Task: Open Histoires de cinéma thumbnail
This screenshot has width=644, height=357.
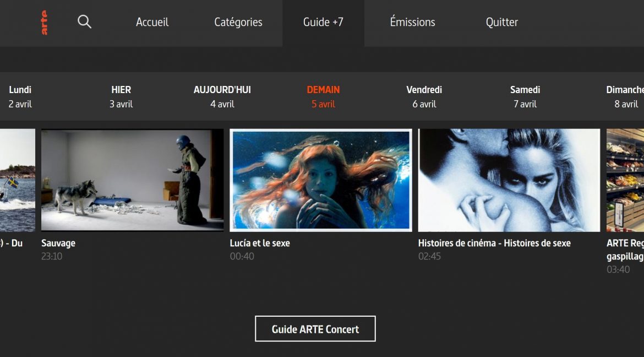Action: click(x=509, y=180)
